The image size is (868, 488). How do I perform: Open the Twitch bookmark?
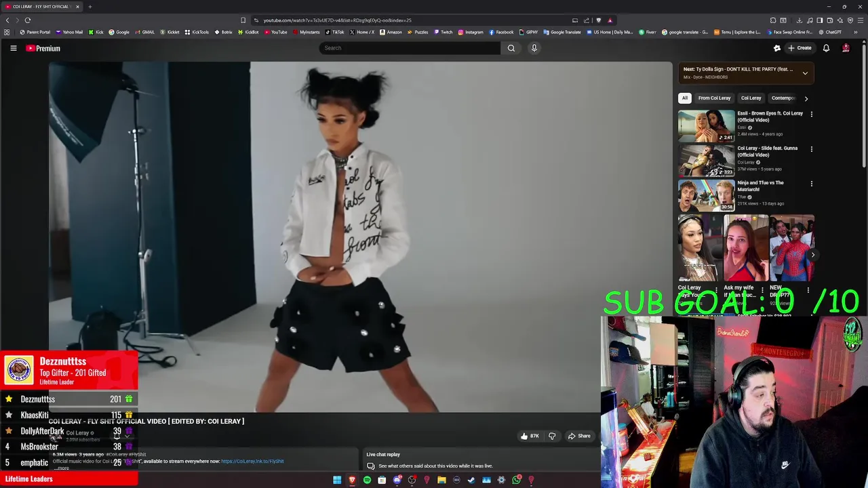(x=443, y=32)
